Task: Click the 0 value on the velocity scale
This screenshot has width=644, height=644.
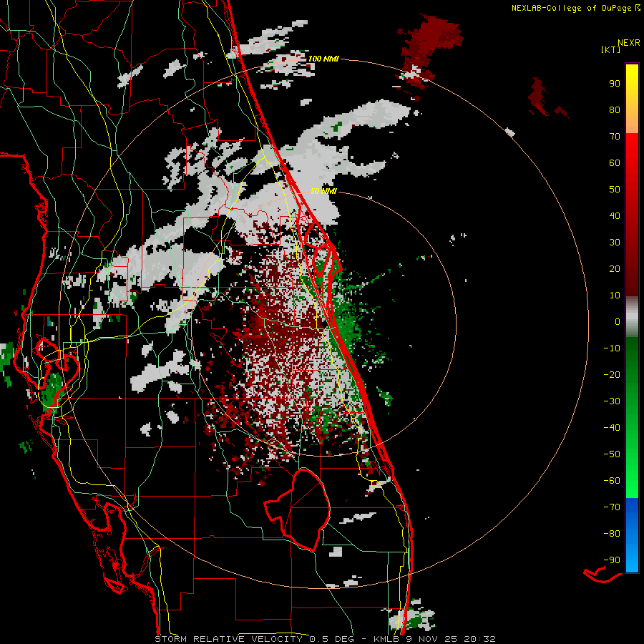Action: pos(618,321)
